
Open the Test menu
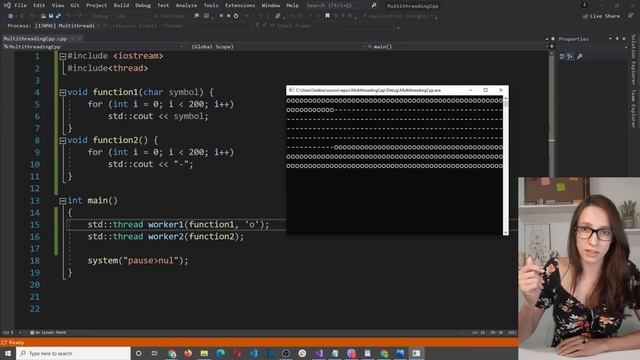[x=163, y=5]
